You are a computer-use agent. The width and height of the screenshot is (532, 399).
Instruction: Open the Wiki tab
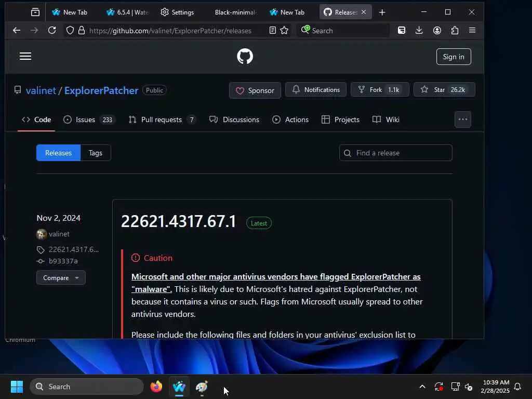386,120
